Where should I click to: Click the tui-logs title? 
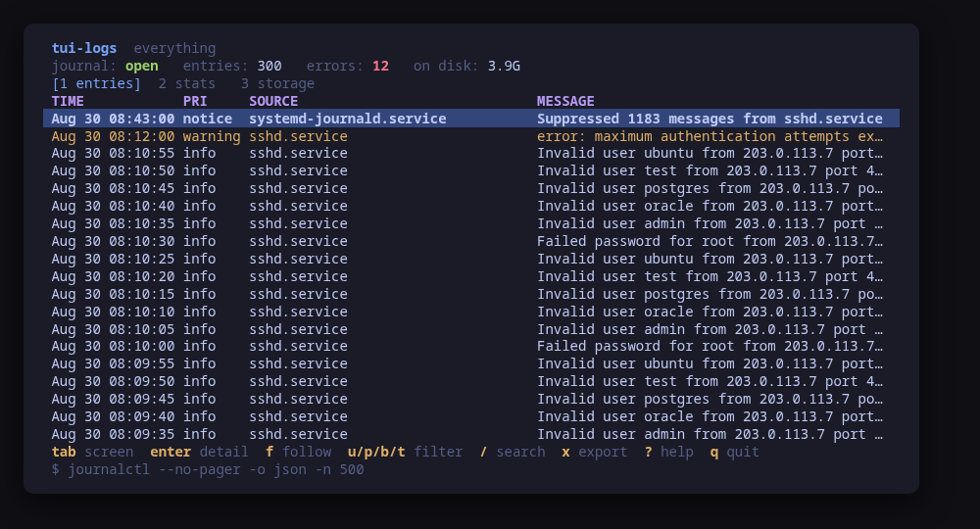[x=83, y=48]
